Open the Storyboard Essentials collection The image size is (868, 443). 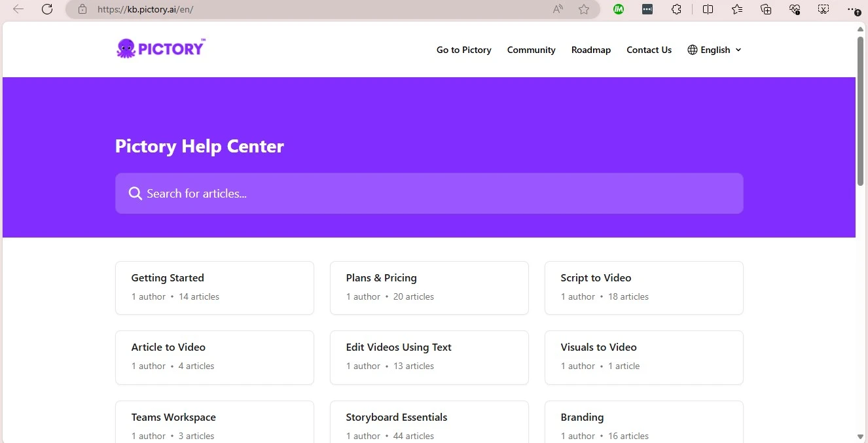[429, 422]
